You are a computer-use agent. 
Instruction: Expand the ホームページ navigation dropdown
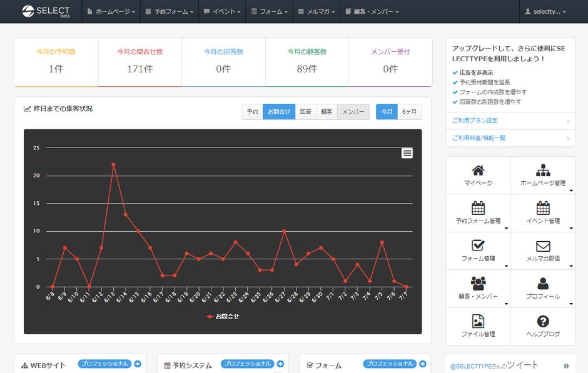tap(113, 12)
